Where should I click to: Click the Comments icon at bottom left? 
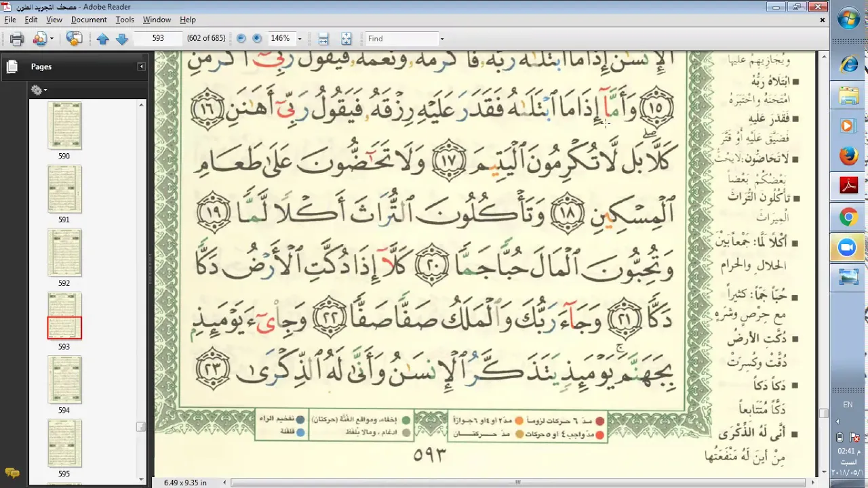pyautogui.click(x=12, y=473)
